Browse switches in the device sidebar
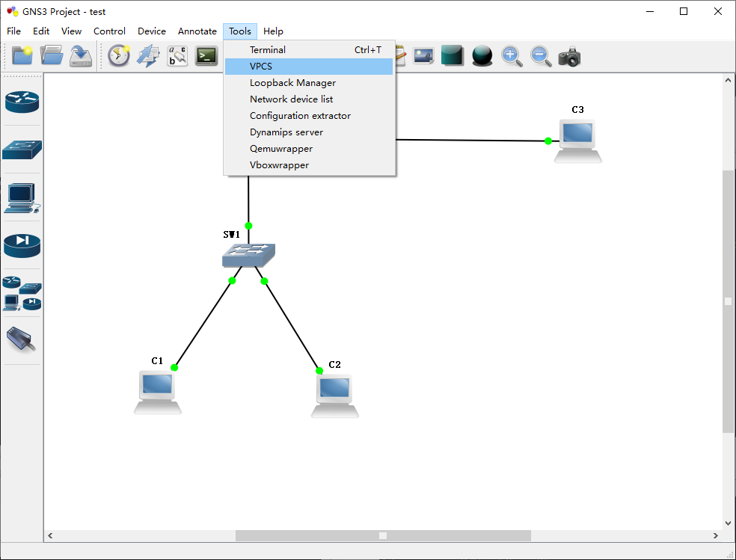Image resolution: width=736 pixels, height=560 pixels. 22,150
